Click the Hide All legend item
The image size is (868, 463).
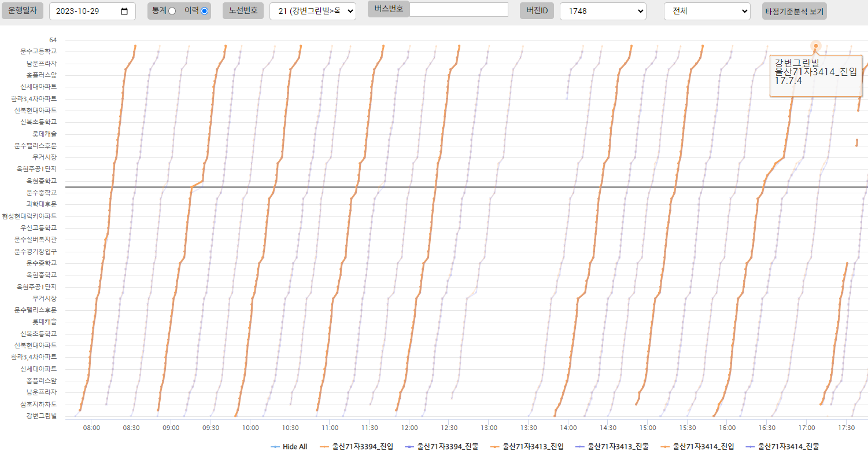coord(289,447)
